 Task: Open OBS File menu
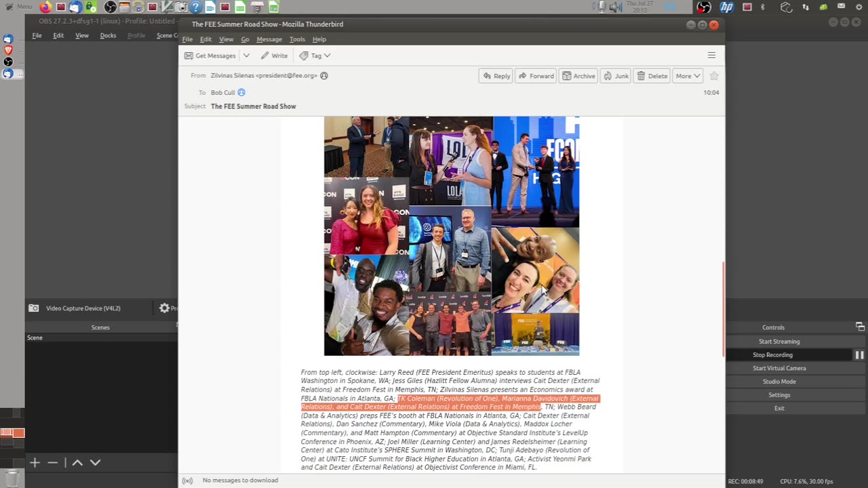pyautogui.click(x=37, y=35)
